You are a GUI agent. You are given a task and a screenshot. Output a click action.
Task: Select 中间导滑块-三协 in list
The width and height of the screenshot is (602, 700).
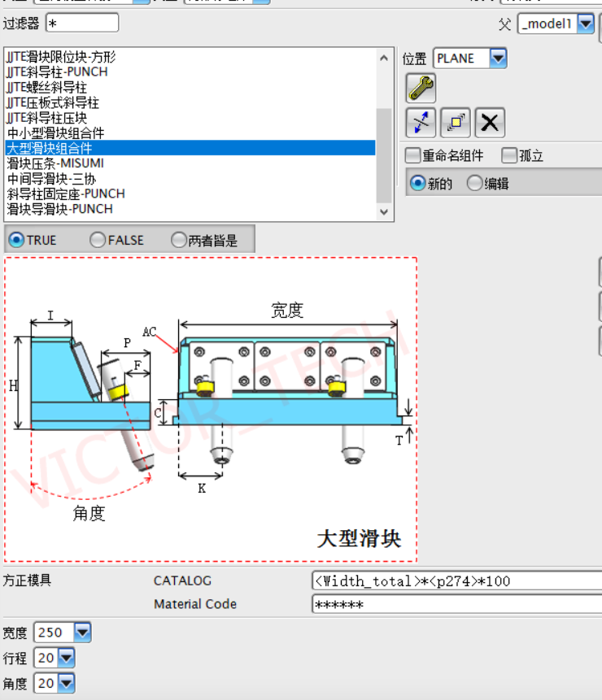click(190, 179)
